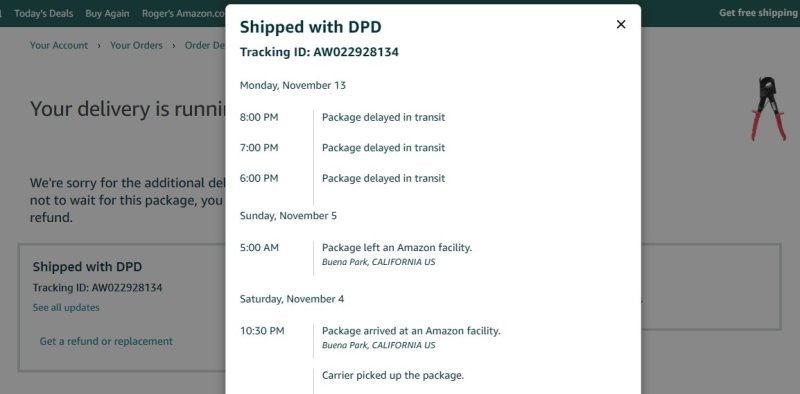Select Tracking ID AW022928134 in the popup
800x394 pixels.
pos(319,52)
